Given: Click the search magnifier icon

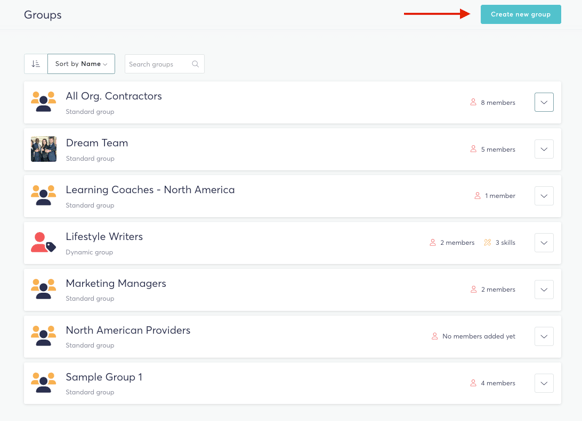Looking at the screenshot, I should 195,64.
